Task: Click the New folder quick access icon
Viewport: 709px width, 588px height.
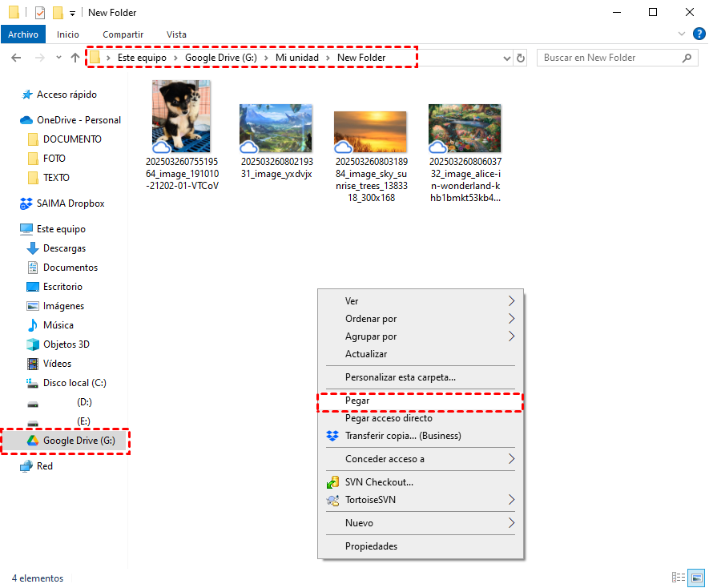Action: [x=58, y=13]
